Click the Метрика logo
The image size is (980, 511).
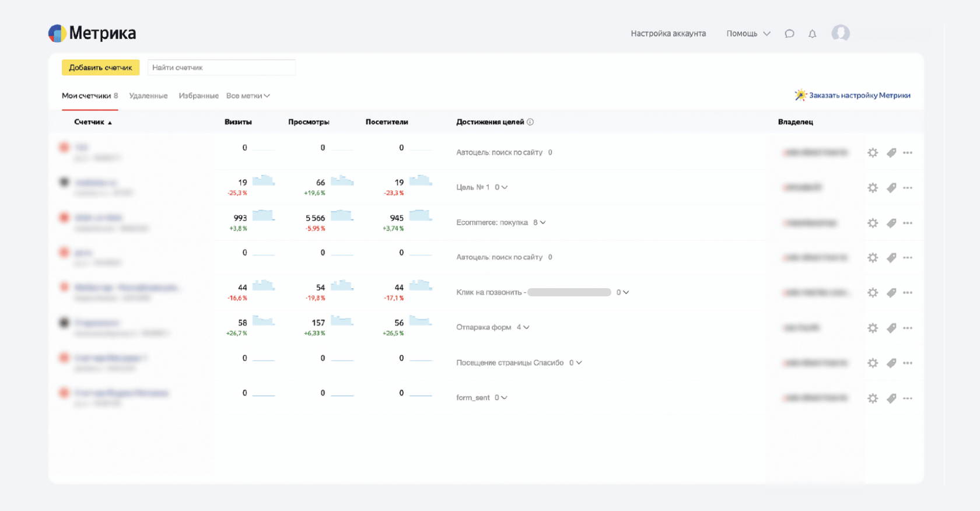tap(92, 33)
